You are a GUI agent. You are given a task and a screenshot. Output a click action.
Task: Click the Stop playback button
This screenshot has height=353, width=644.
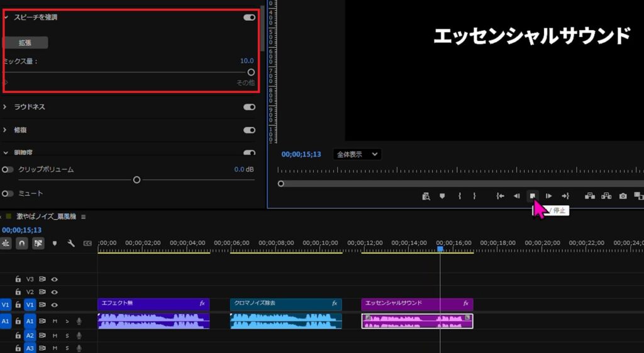(532, 196)
